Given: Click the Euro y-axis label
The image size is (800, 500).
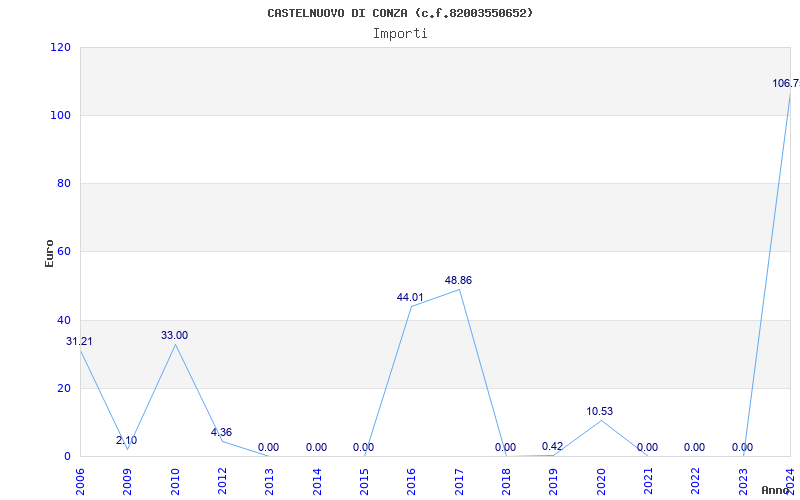Looking at the screenshot, I should [49, 253].
